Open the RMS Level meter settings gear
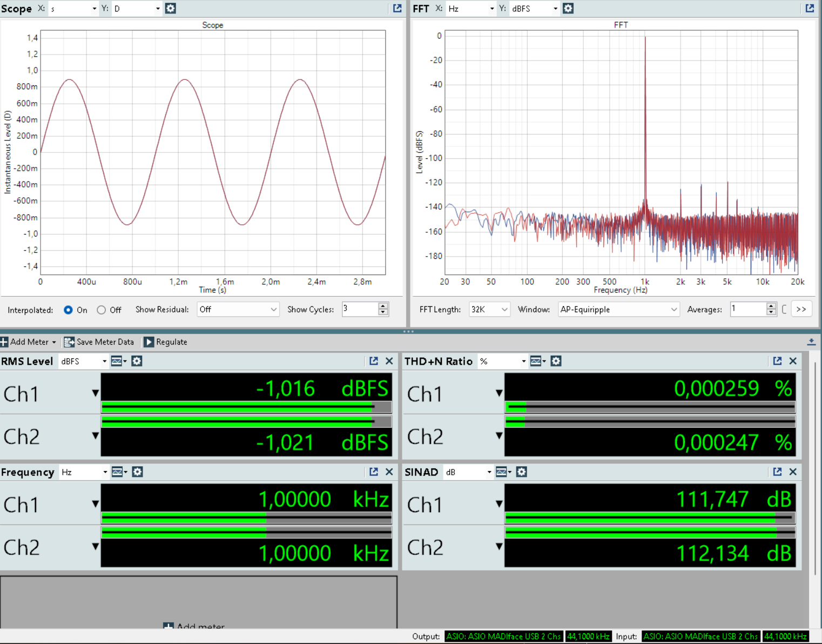The width and height of the screenshot is (822, 644). (136, 361)
